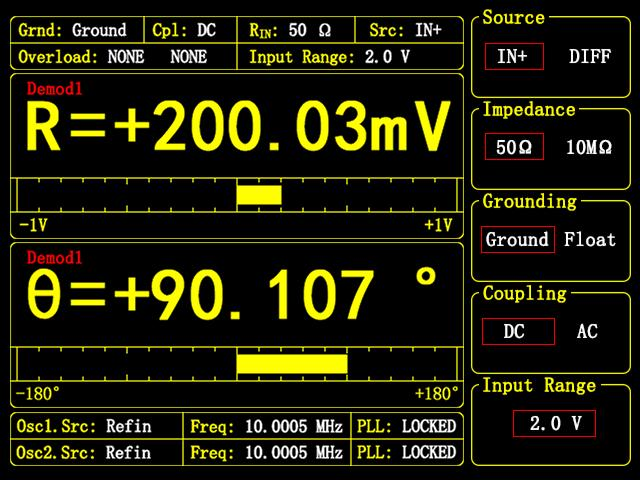The height and width of the screenshot is (480, 640).
Task: Switch source to DIFF mode
Action: point(590,57)
